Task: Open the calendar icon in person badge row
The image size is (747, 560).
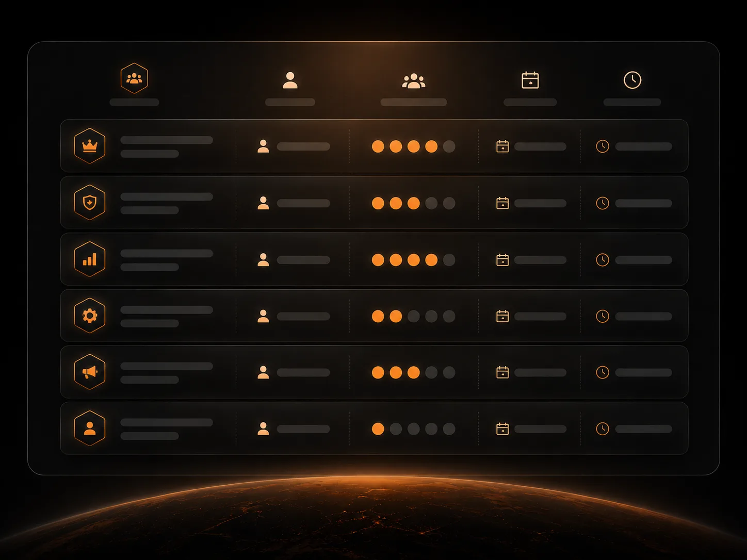Action: (x=502, y=429)
